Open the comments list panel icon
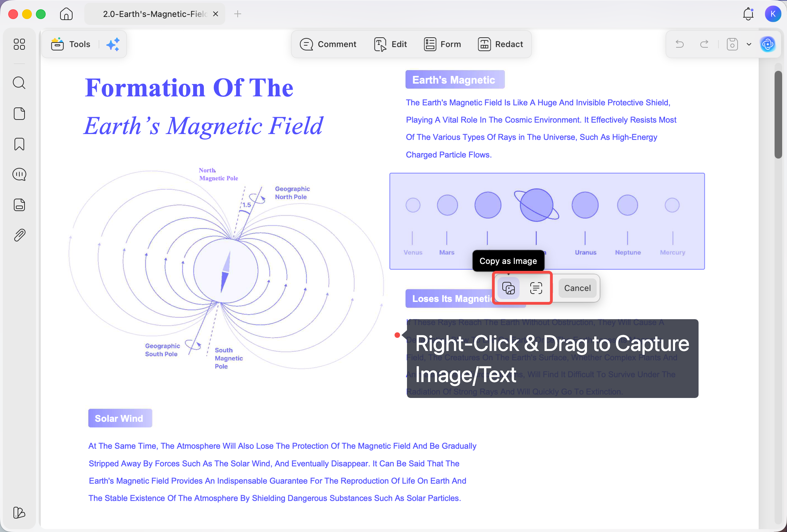 (19, 174)
